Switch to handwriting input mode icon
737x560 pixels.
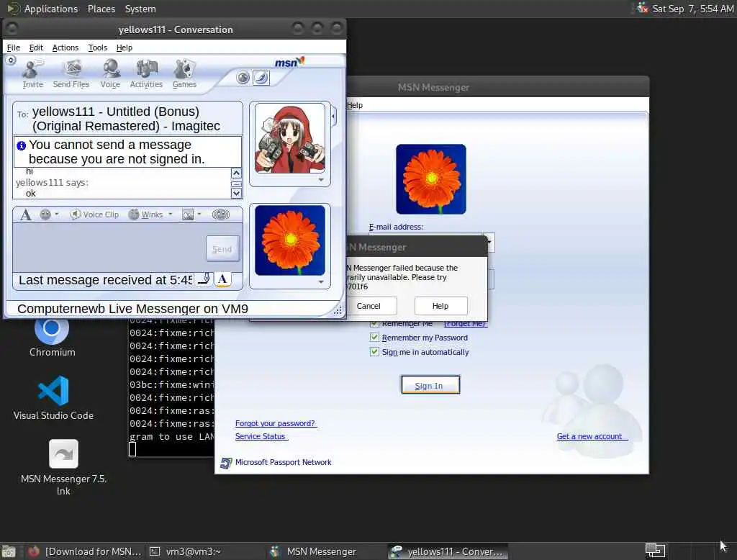[204, 279]
